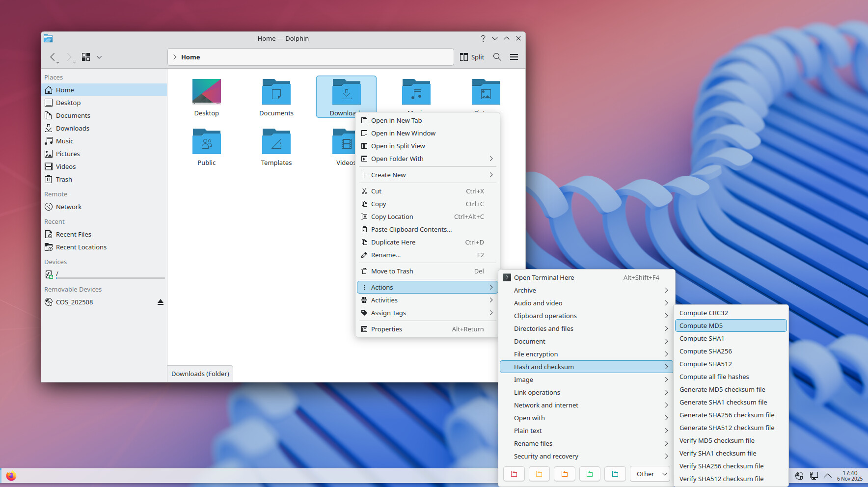Screen dimensions: 868x487
Task: Expand the system tray hidden icons arrow
Action: pyautogui.click(x=828, y=475)
